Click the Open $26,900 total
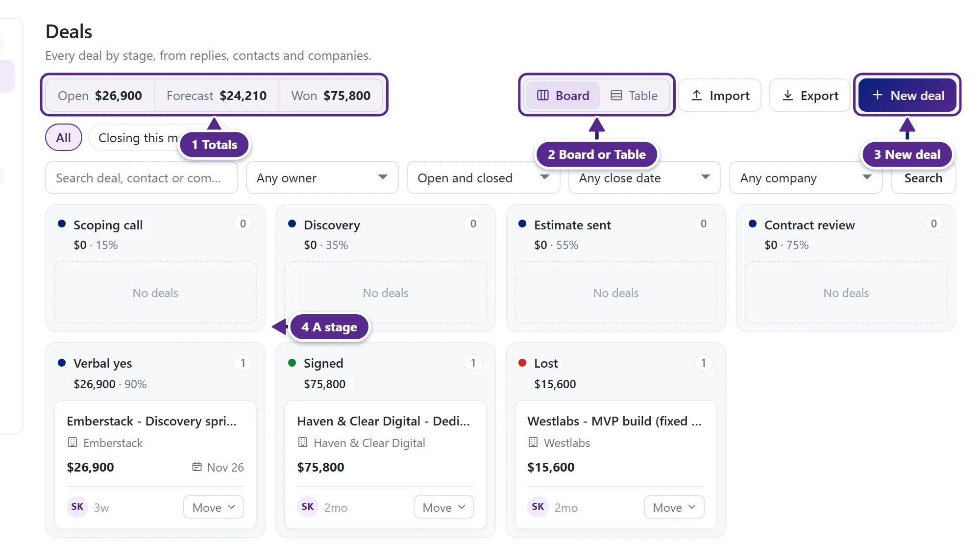980x549 pixels. pos(100,96)
